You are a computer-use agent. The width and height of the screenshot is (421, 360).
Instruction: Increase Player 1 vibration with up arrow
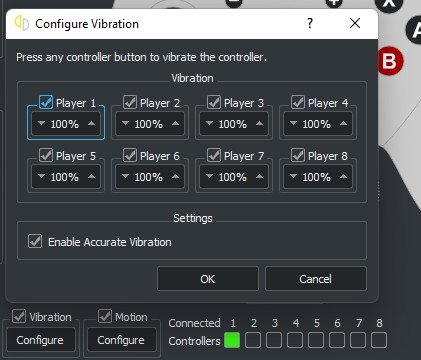[x=92, y=123]
